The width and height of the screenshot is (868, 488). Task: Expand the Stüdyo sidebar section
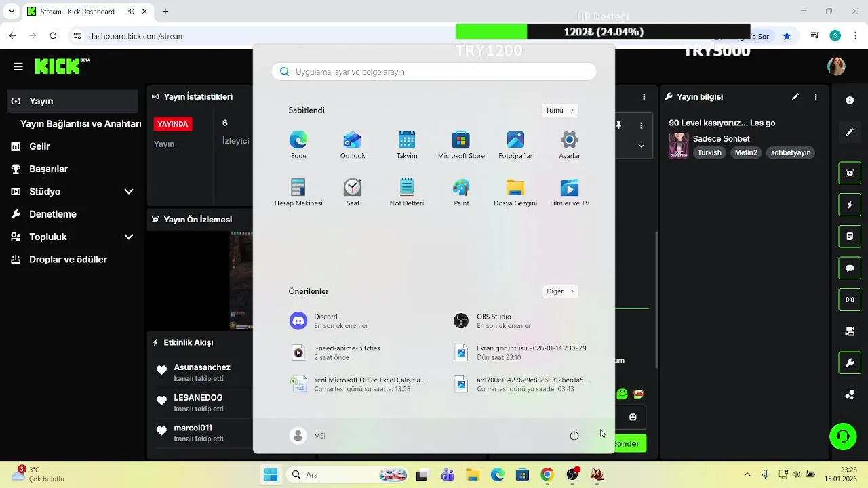coord(73,192)
